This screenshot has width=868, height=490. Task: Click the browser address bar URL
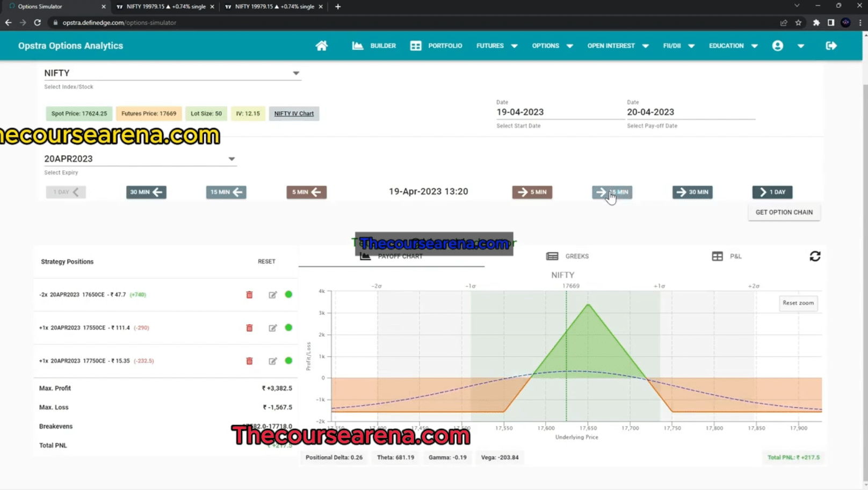[119, 23]
